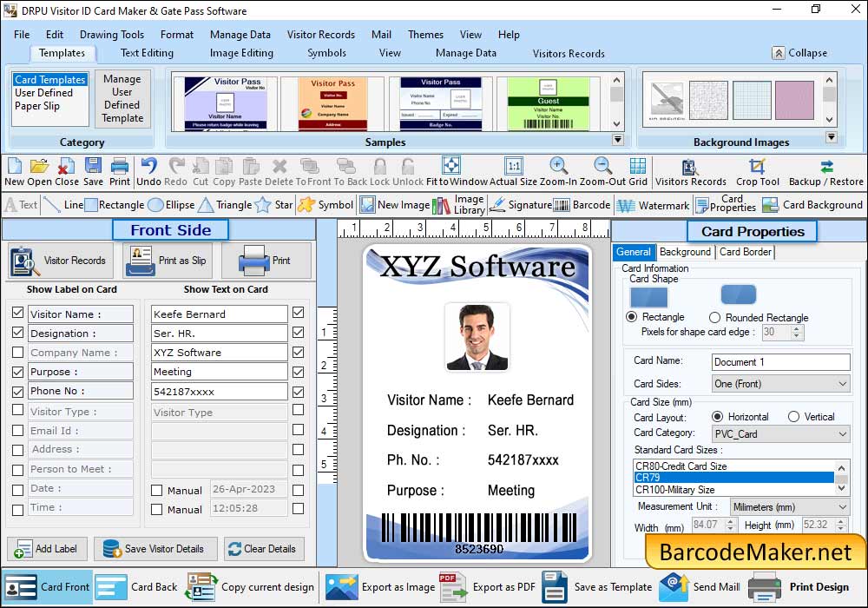Toggle the Grid icon
The image size is (868, 608).
[x=638, y=166]
